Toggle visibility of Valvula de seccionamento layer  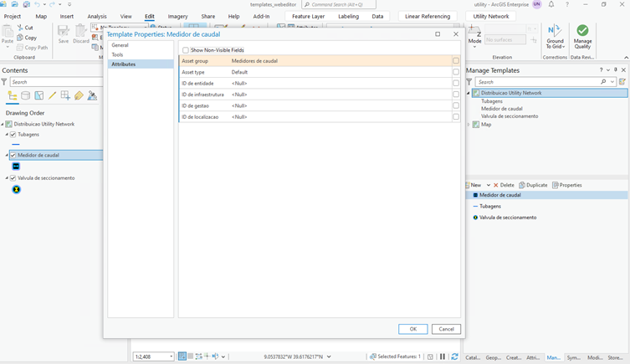(13, 178)
